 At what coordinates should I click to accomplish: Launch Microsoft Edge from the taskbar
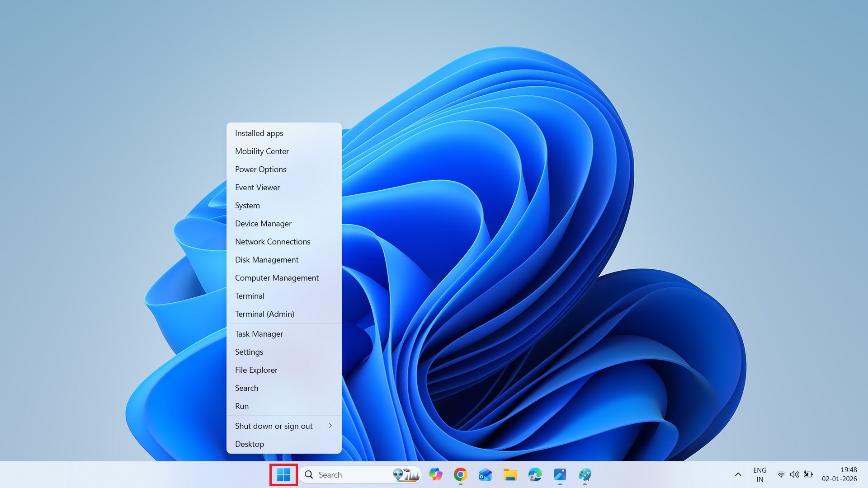(535, 474)
